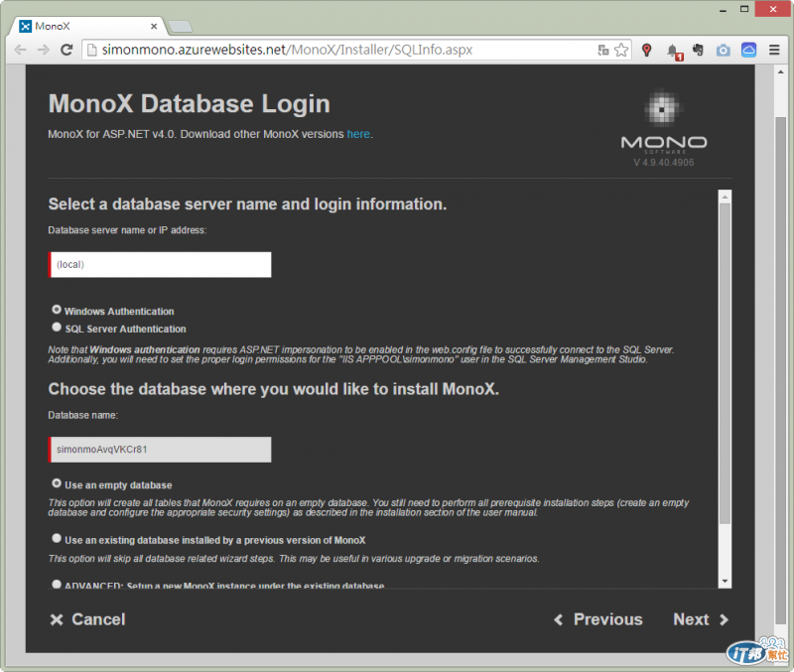Select Windows Authentication radio button
The image size is (794, 672).
[x=57, y=310]
